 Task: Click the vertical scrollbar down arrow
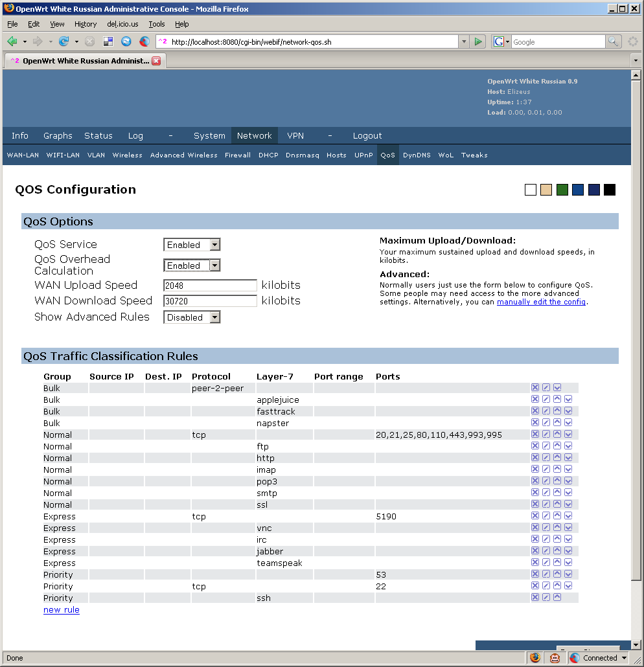(636, 645)
